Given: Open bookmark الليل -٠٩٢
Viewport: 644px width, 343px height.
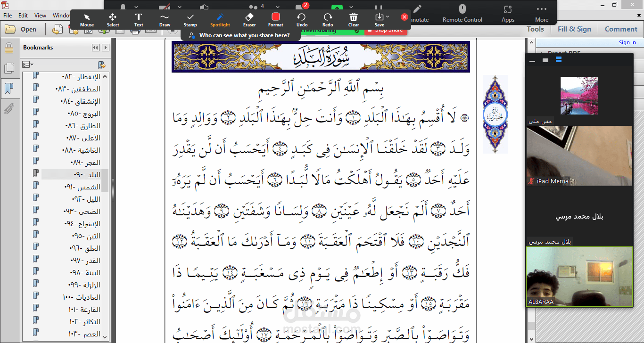Looking at the screenshot, I should (86, 199).
